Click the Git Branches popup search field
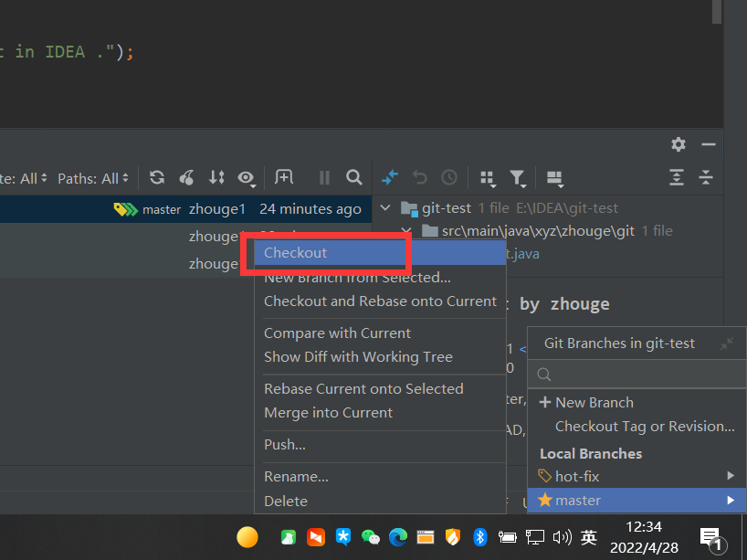The width and height of the screenshot is (747, 560). click(x=637, y=375)
